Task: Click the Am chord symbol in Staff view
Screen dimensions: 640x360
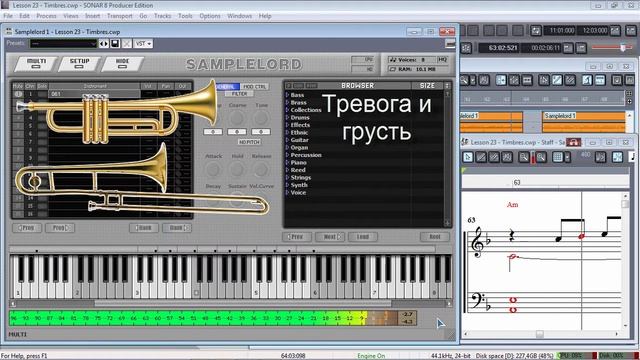Action: click(512, 205)
